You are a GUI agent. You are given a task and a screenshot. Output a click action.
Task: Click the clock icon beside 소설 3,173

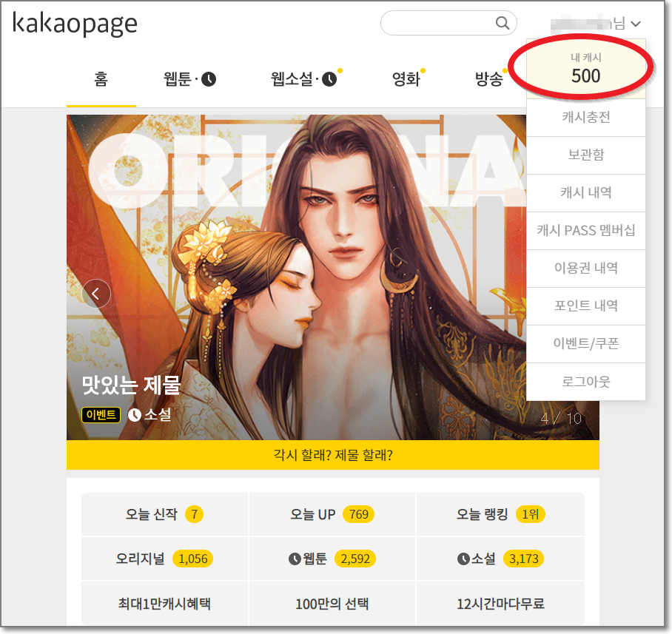(x=463, y=559)
